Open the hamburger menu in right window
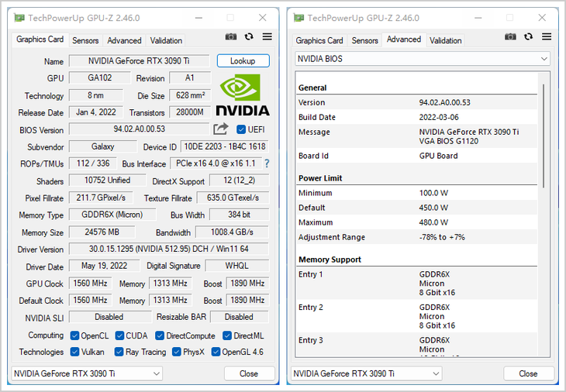The image size is (566, 392). (546, 36)
